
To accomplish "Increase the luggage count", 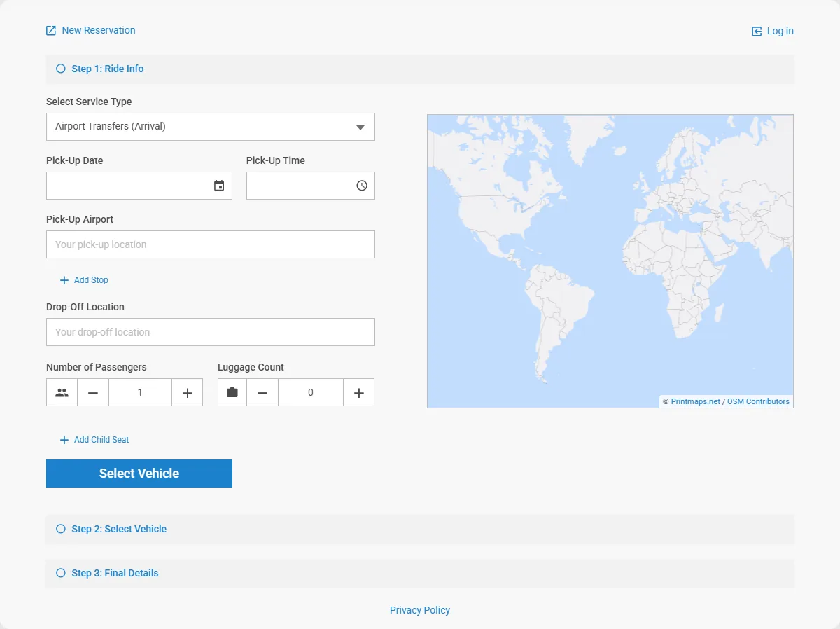I will click(x=359, y=393).
